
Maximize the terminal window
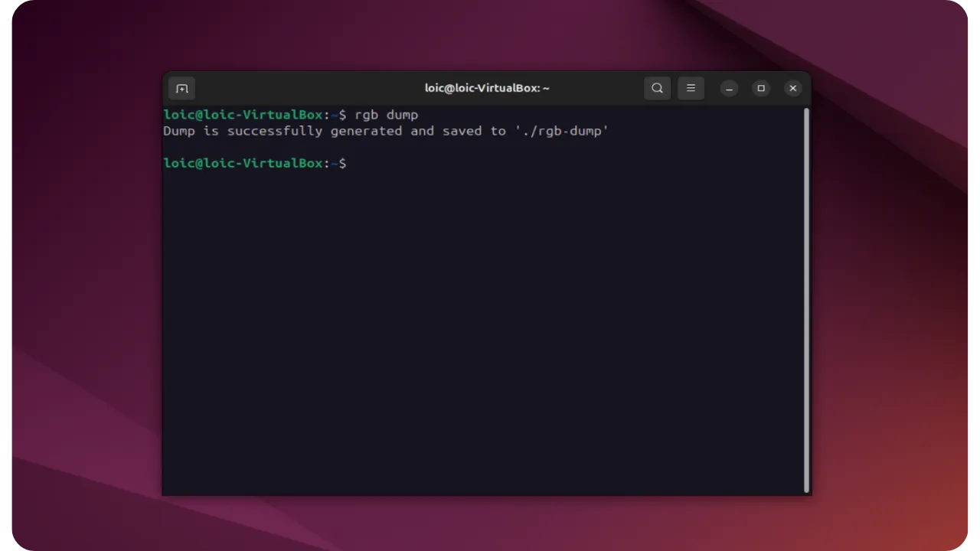point(760,88)
